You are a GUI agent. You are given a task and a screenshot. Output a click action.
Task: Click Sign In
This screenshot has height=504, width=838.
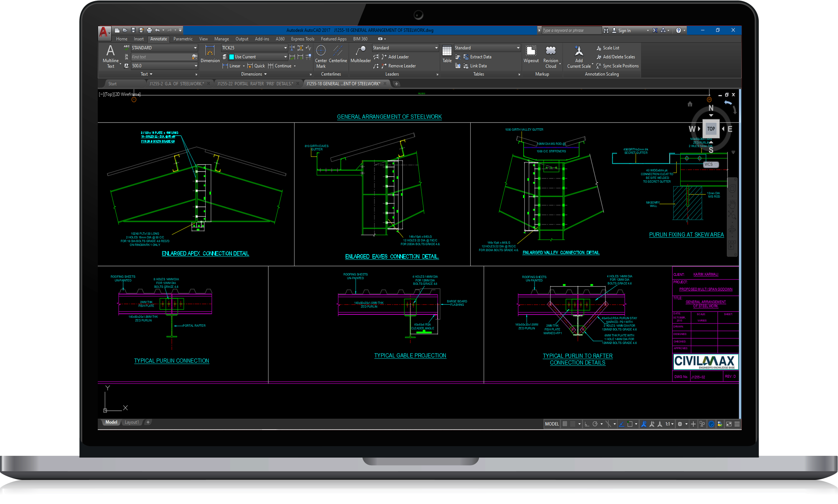pos(622,30)
